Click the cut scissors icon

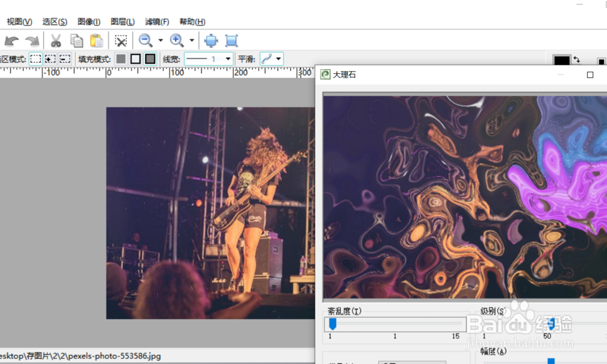pyautogui.click(x=56, y=41)
